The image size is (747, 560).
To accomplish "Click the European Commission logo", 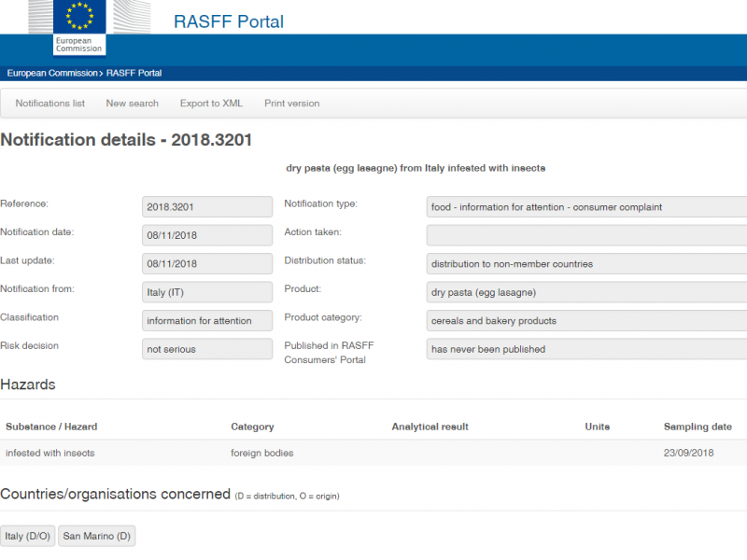I will (79, 28).
